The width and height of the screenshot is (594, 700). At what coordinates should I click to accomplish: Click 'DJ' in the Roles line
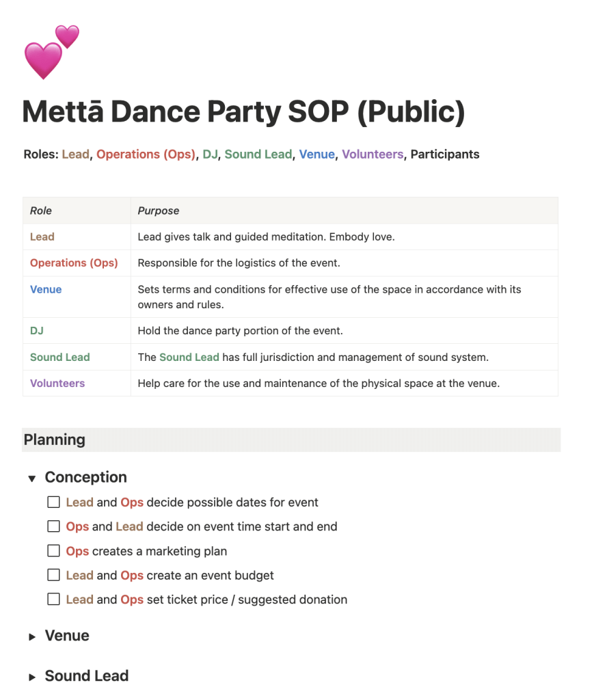(x=209, y=154)
